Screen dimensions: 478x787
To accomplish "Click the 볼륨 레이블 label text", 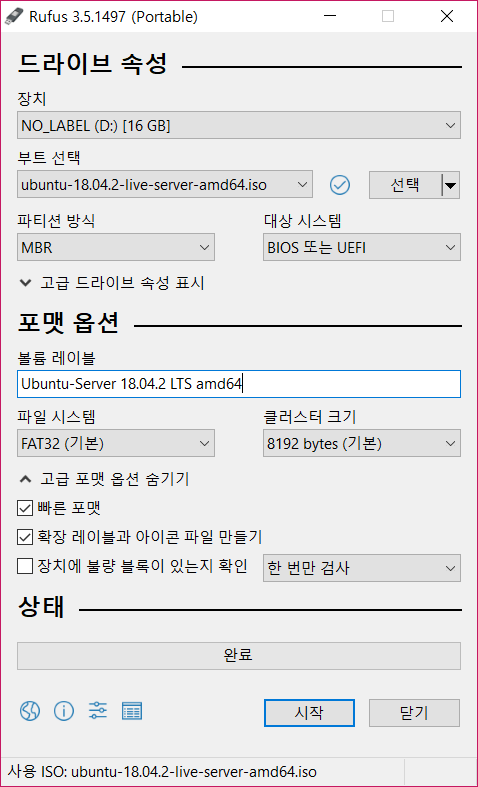I will coord(56,357).
